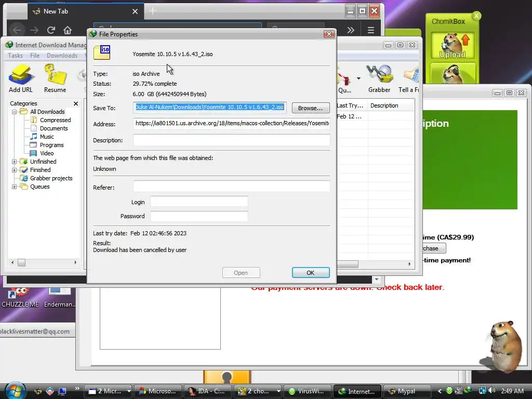The height and width of the screenshot is (399, 532).
Task: Click the dropdown arrow below IDM window
Action: click(377, 280)
